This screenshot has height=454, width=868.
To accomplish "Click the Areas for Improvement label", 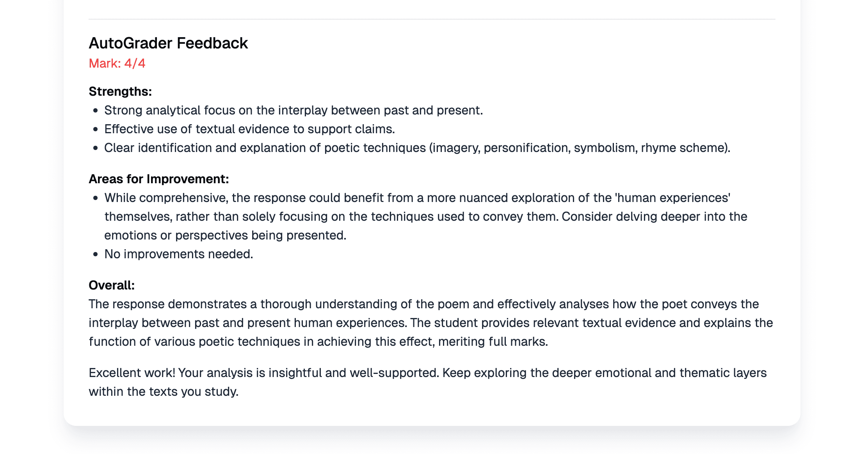I will (x=159, y=179).
